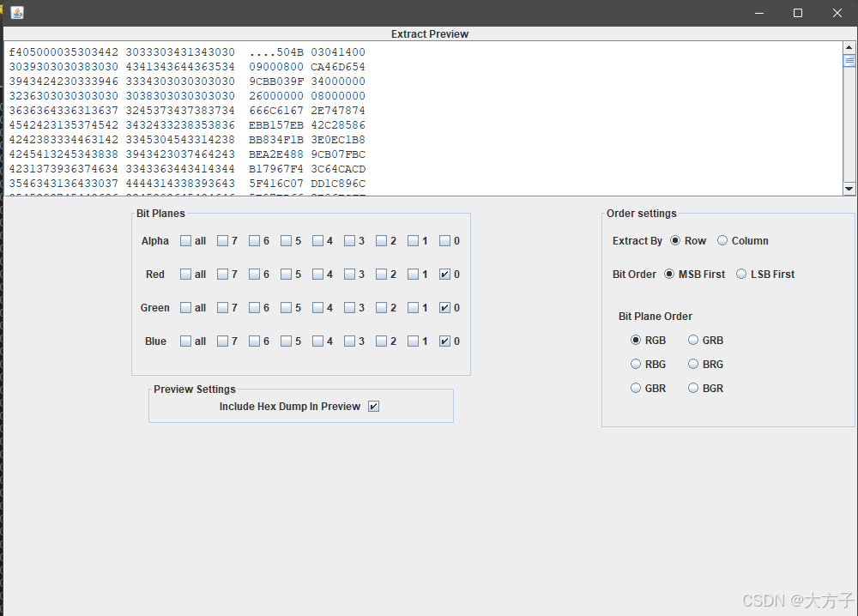This screenshot has height=616, width=858.
Task: Uncheck Red bit plane 0
Action: (x=444, y=274)
